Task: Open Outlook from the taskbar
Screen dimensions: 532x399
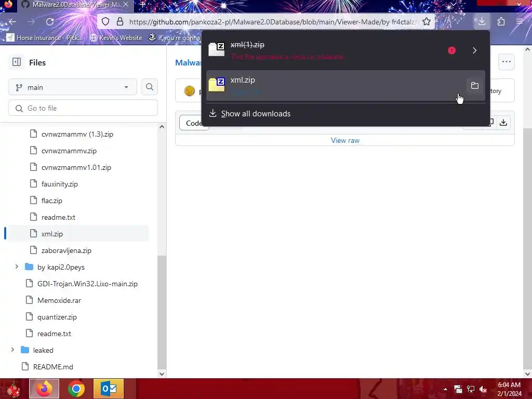Action: [x=108, y=389]
